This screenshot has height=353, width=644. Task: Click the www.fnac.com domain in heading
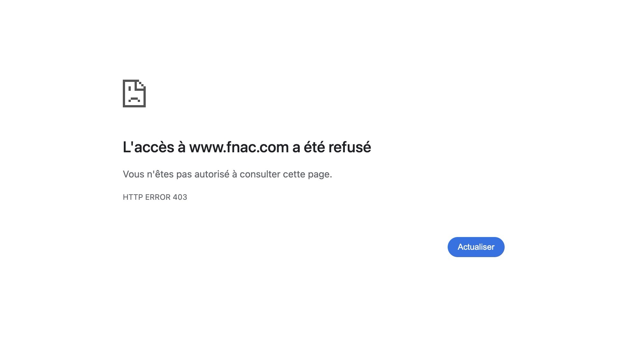coord(239,147)
